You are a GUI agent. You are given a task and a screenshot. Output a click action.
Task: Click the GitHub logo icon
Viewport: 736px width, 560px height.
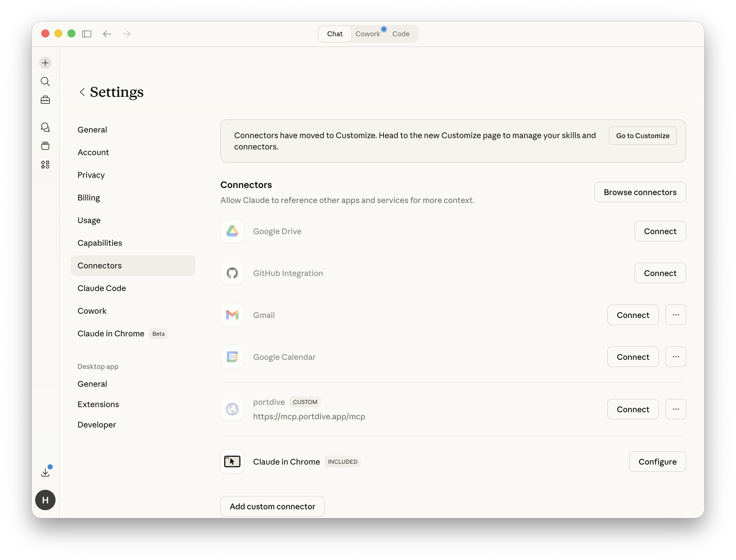pyautogui.click(x=232, y=273)
